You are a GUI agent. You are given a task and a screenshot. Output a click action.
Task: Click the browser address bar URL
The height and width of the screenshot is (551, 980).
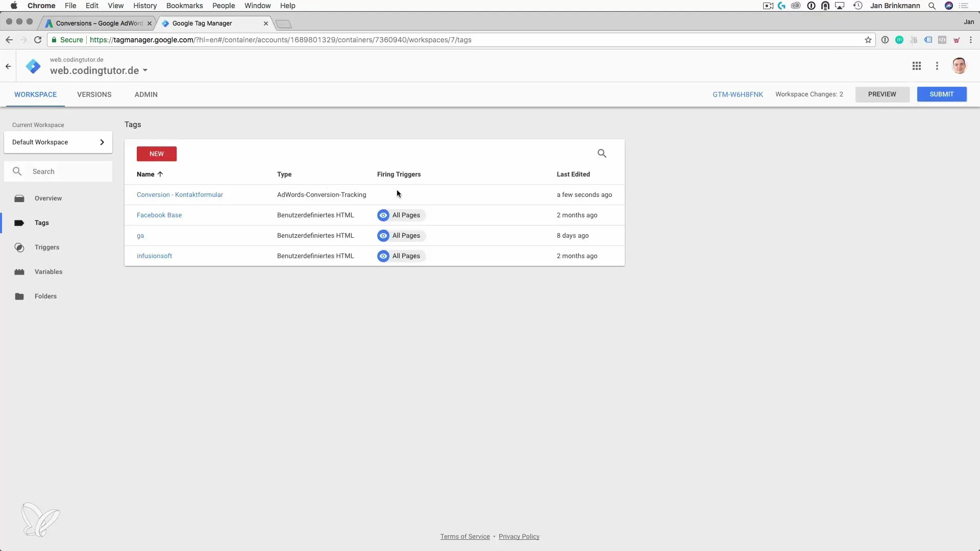pyautogui.click(x=281, y=40)
